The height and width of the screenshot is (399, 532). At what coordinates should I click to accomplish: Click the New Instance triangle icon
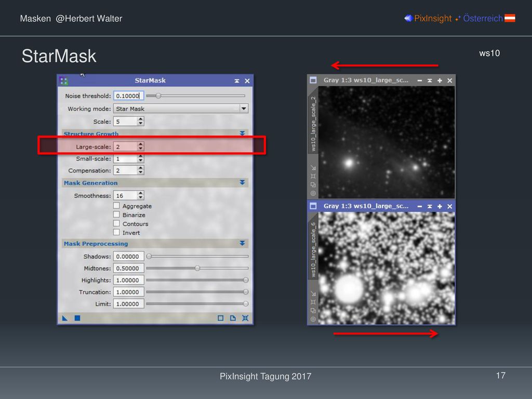point(65,318)
